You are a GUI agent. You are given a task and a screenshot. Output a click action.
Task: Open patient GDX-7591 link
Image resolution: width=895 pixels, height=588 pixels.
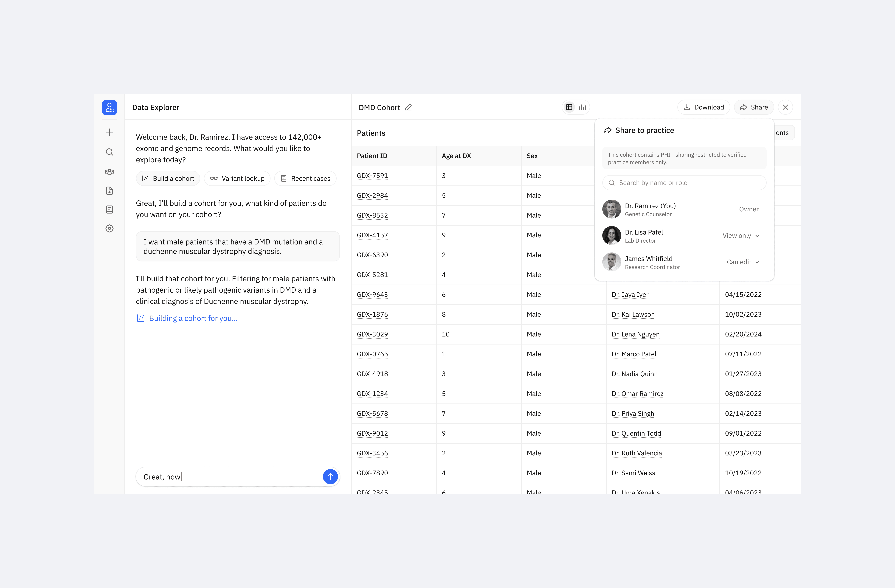coord(372,176)
